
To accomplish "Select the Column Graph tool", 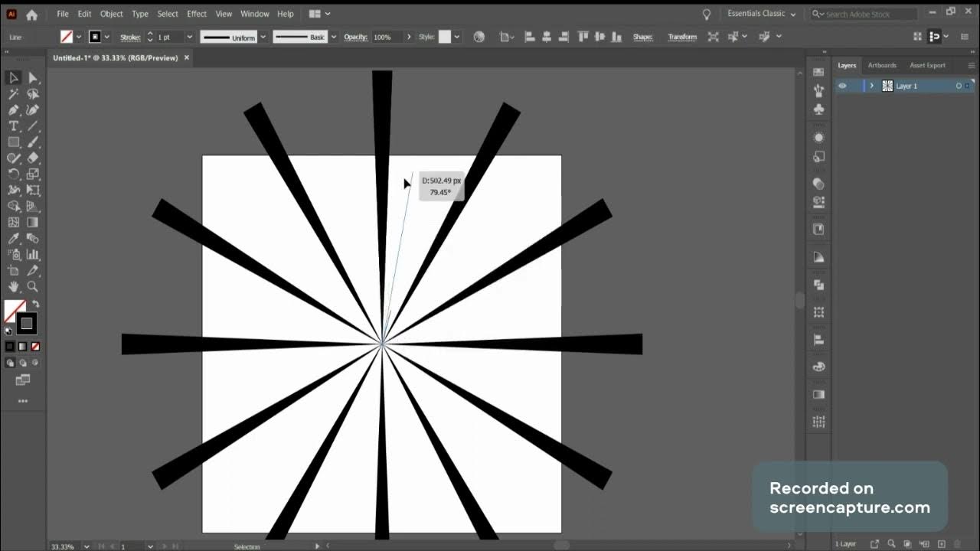I will click(33, 255).
